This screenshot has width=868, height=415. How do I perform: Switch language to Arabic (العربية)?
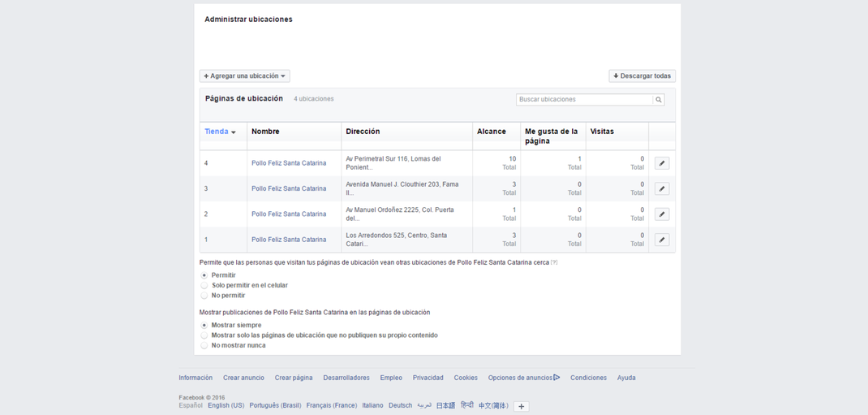[x=424, y=405]
